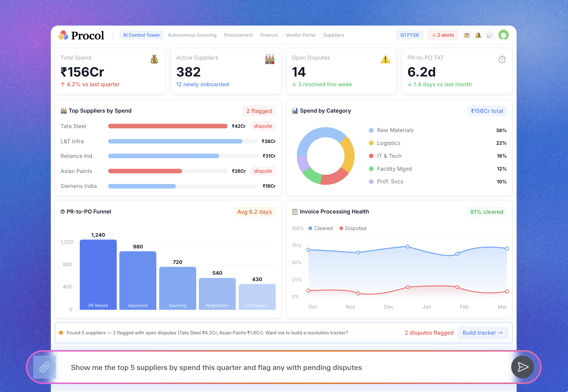The width and height of the screenshot is (568, 392).
Task: Toggle the Disputed legend series
Action: [353, 228]
